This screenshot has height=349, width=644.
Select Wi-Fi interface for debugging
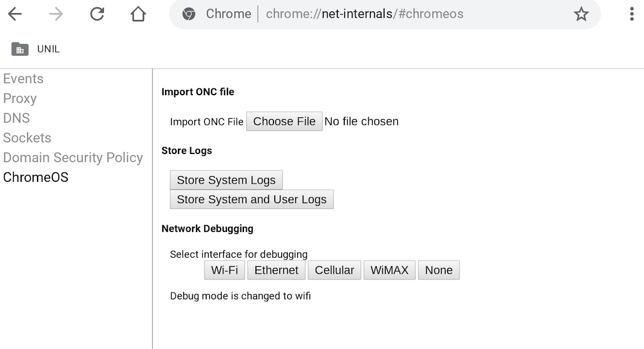[x=225, y=270]
